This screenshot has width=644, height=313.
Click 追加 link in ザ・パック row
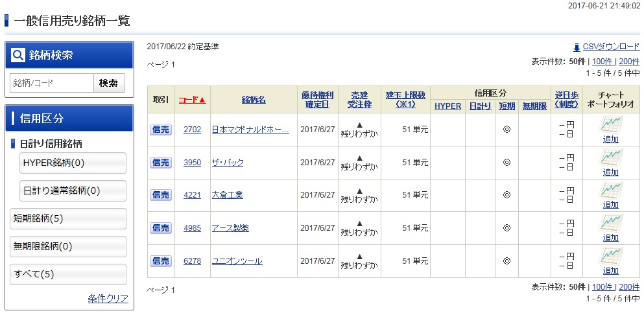tap(611, 172)
